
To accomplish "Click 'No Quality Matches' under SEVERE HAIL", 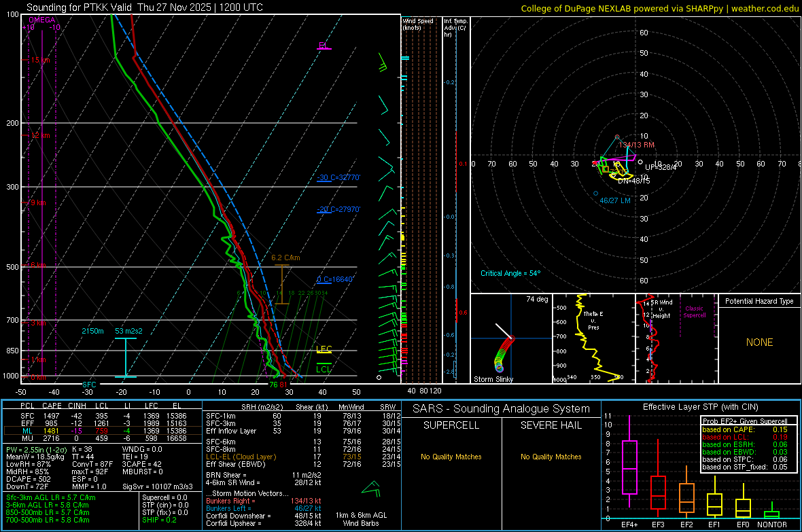I will tap(551, 457).
